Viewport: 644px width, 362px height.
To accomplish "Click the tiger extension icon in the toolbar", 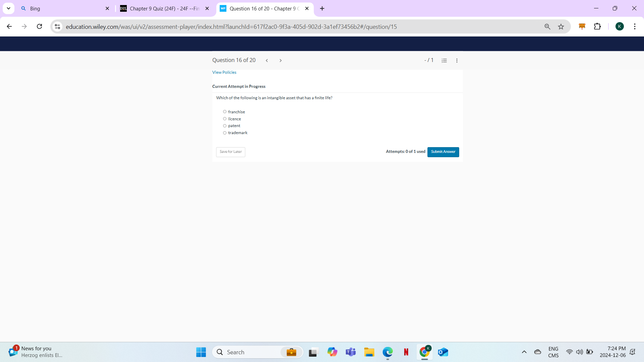I will click(x=582, y=26).
